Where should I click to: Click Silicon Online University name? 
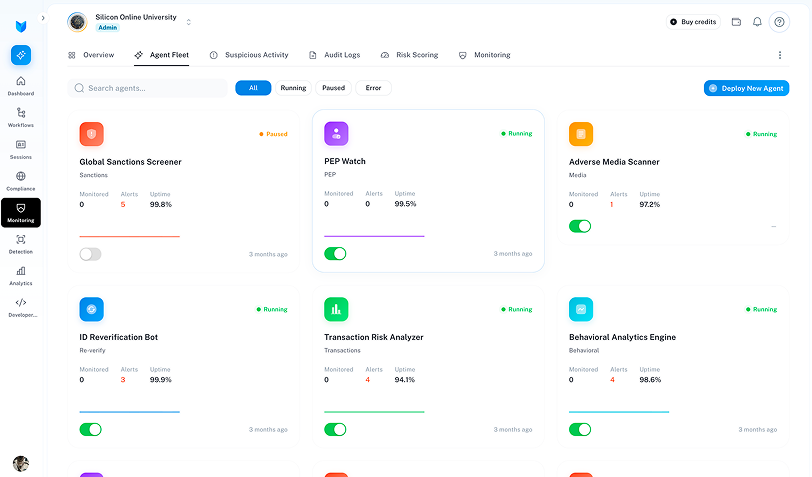pos(136,17)
